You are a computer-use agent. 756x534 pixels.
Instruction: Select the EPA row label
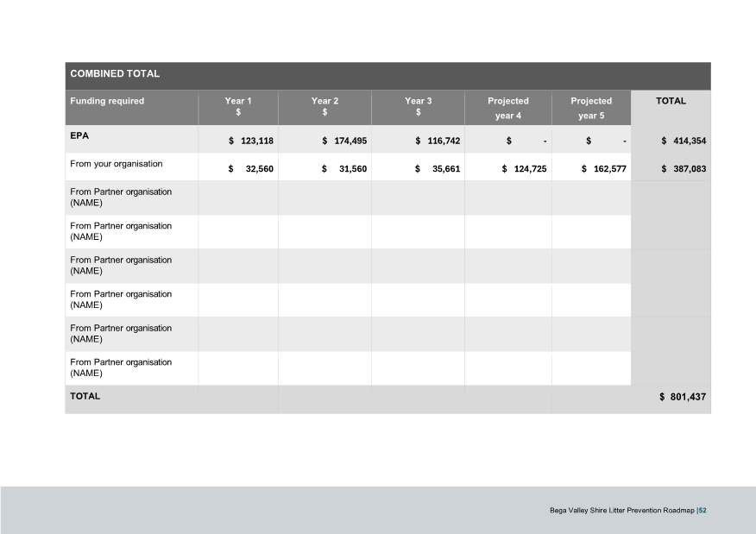pyautogui.click(x=79, y=135)
